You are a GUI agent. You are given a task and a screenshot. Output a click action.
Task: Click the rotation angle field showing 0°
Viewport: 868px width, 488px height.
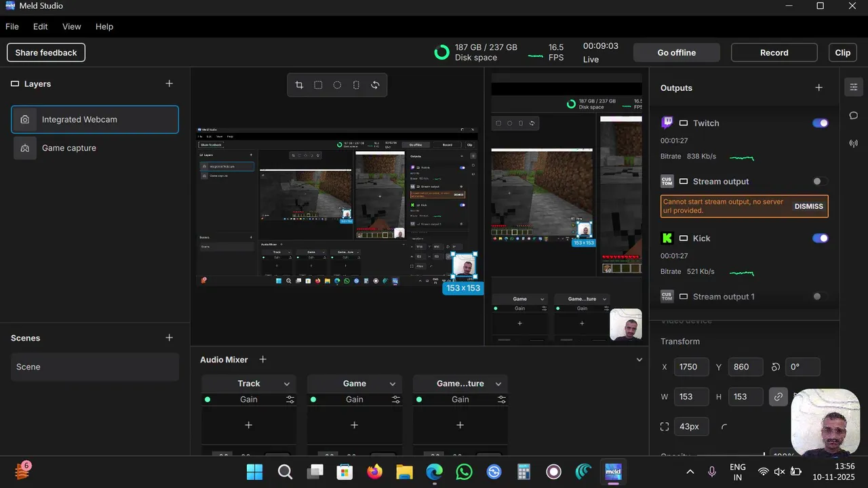pos(803,367)
